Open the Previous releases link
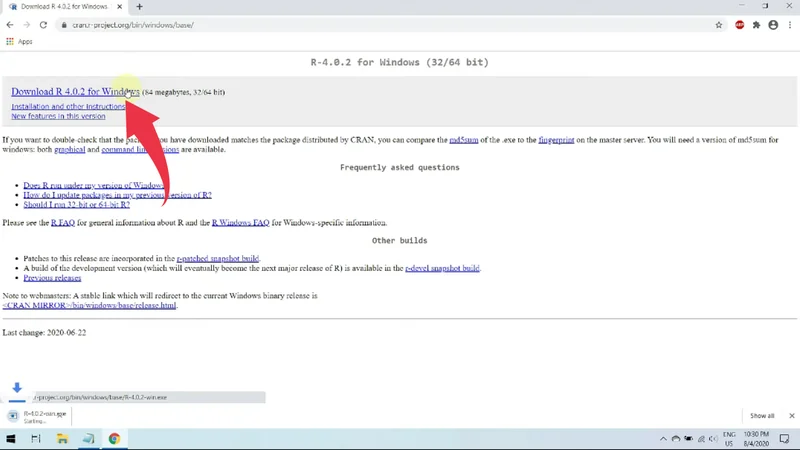Viewport: 800px width, 450px height. pos(52,278)
